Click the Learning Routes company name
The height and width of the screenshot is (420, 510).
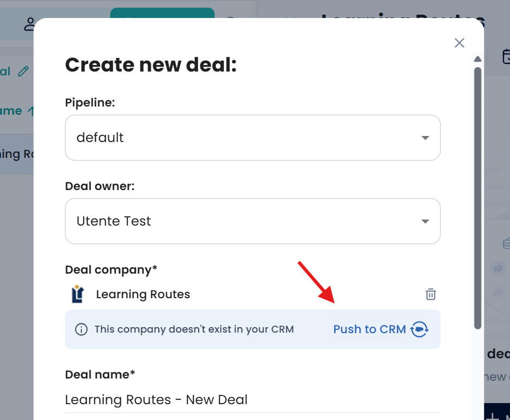click(143, 294)
